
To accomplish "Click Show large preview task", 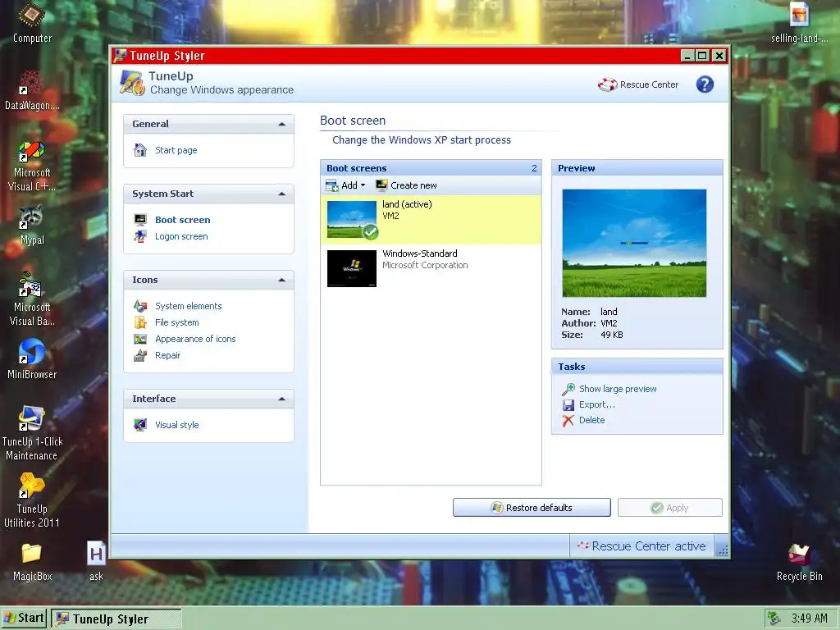I will [618, 389].
